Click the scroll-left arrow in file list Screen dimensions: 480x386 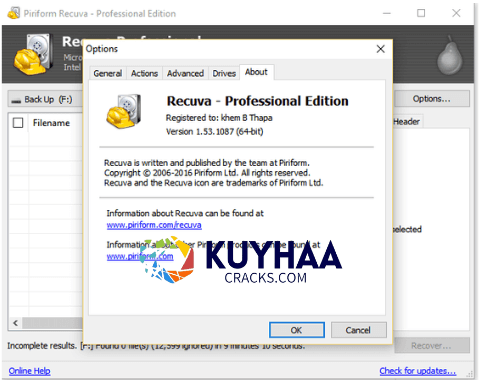[x=15, y=323]
